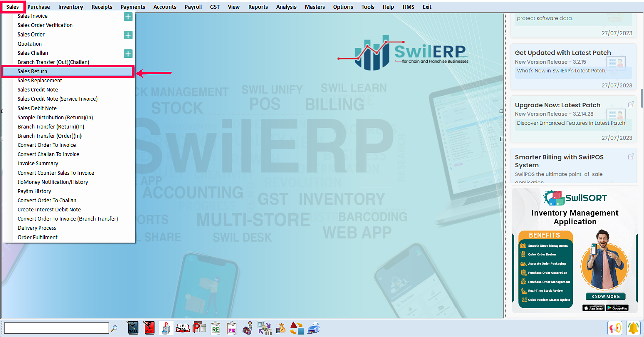This screenshot has height=337, width=644.
Task: Click the Google Play badge
Action: click(617, 308)
